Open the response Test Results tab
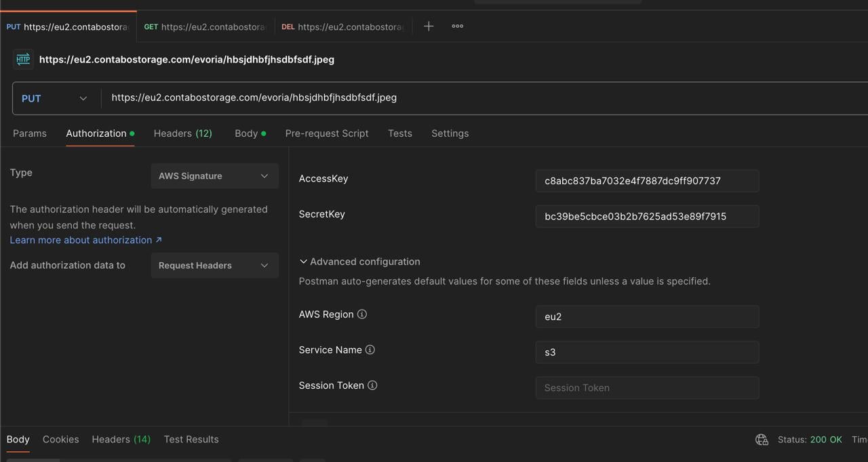Image resolution: width=868 pixels, height=462 pixels. [x=191, y=440]
